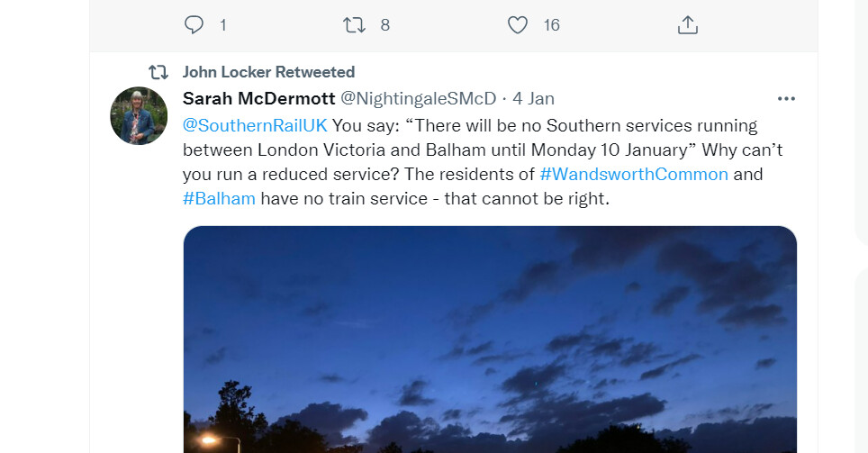This screenshot has width=868, height=453.
Task: Retweet using the arrows icon beside 8
Action: click(355, 25)
